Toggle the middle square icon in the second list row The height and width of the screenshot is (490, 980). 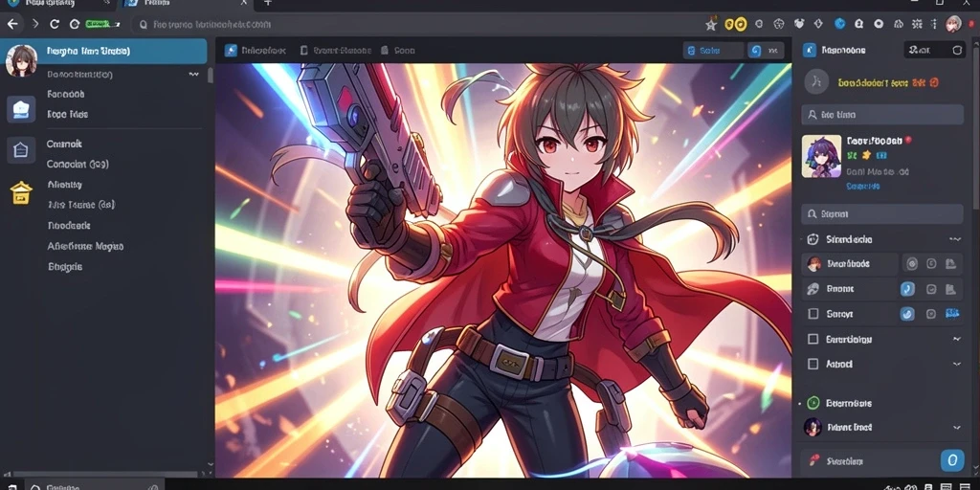click(931, 289)
